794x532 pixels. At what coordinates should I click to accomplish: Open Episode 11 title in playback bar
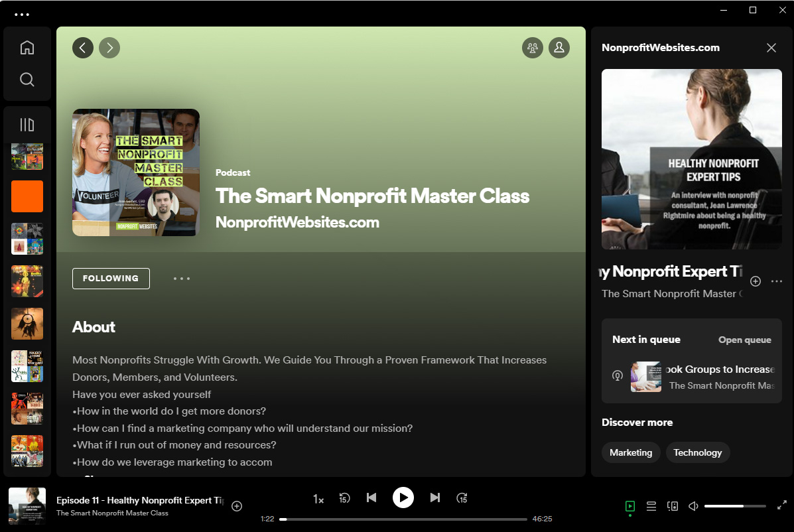(140, 500)
